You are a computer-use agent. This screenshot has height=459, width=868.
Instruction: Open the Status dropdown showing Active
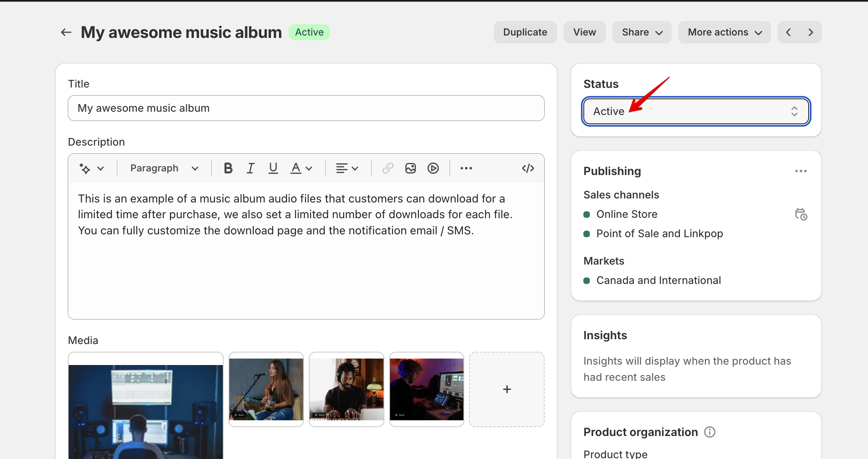tap(695, 111)
